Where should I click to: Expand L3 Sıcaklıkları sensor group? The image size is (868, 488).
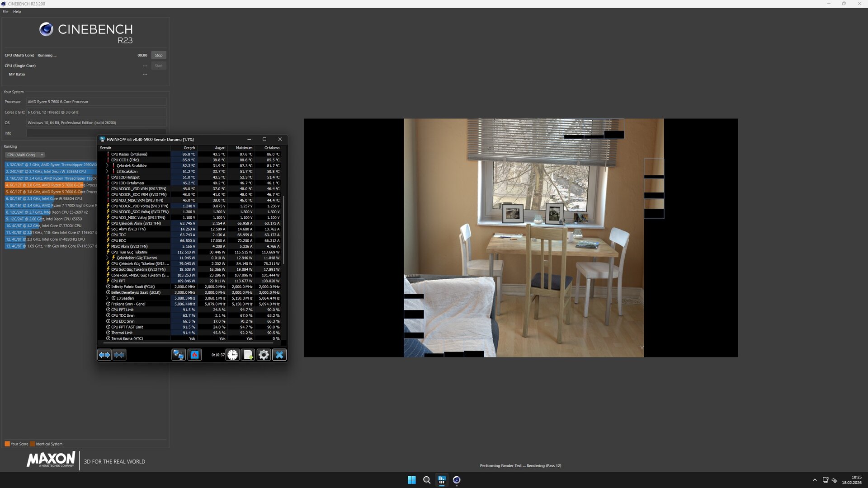pos(108,172)
